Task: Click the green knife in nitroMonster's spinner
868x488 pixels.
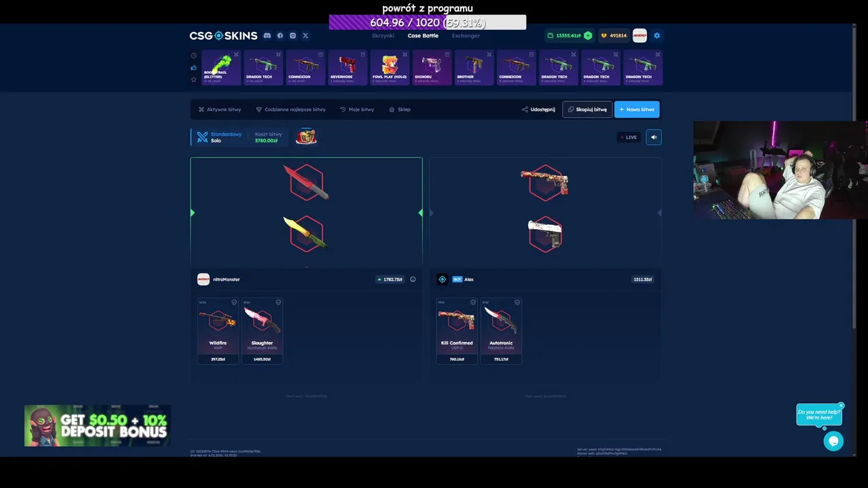Action: tap(304, 234)
